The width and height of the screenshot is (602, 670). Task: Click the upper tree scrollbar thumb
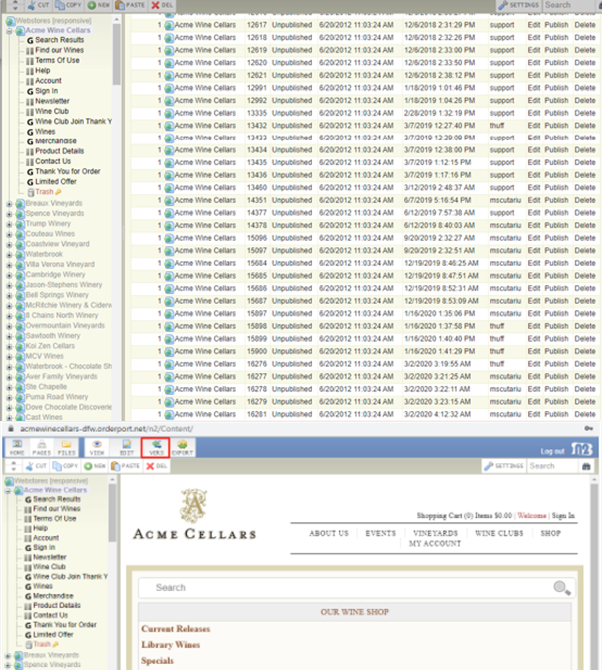116,54
